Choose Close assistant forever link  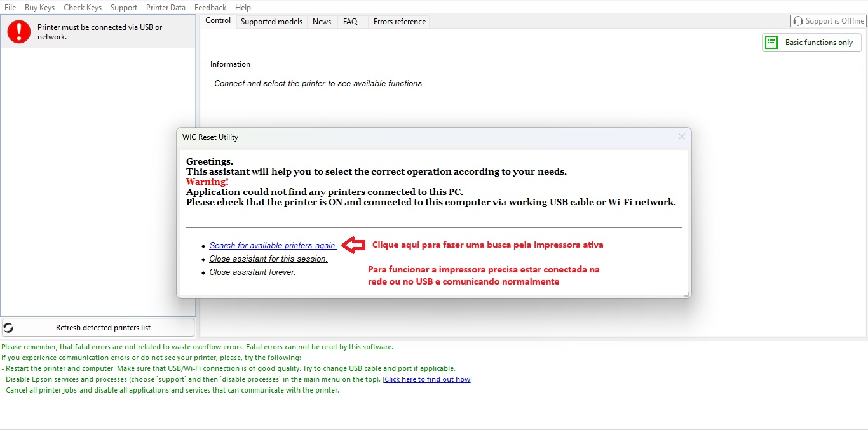tap(252, 272)
